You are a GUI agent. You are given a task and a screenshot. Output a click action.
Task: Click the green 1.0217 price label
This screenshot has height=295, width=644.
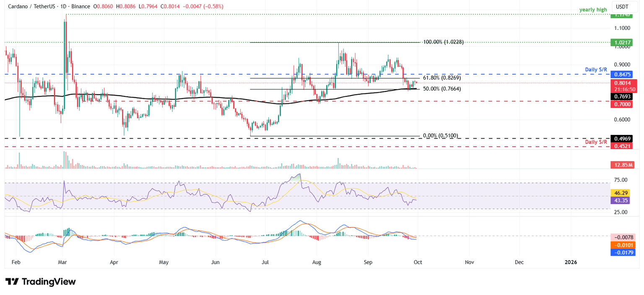(623, 42)
